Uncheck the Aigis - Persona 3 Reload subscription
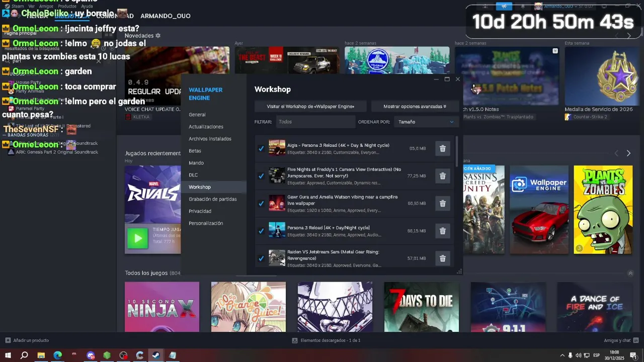The height and width of the screenshot is (362, 644). coord(261,149)
